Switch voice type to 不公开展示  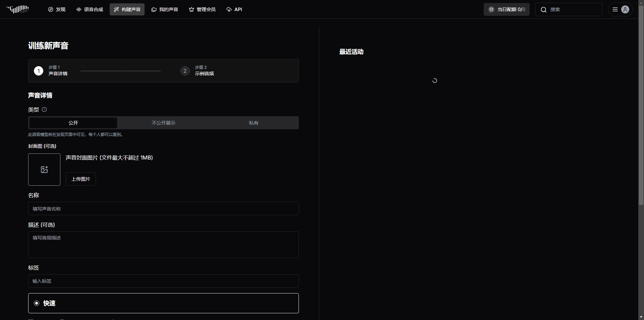point(163,123)
